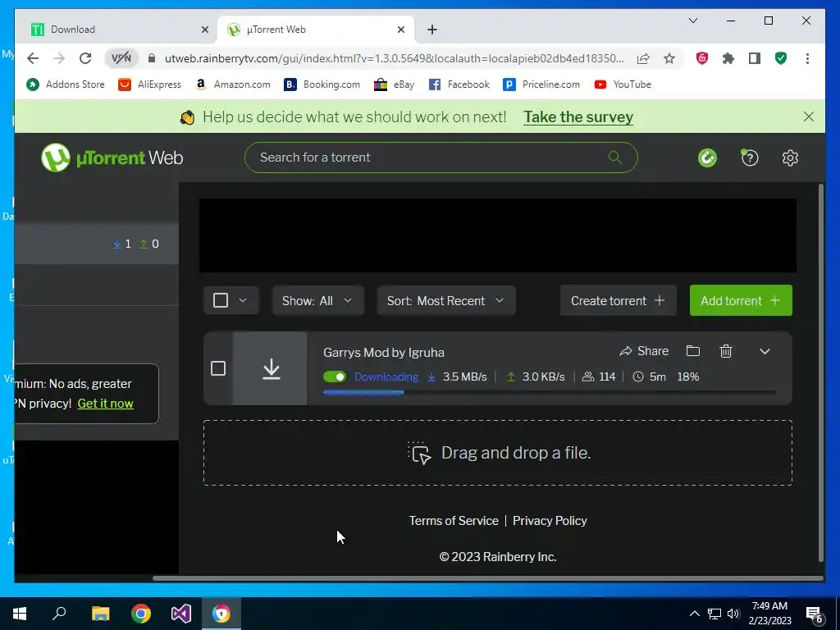Open the red shield extension icon

702,58
